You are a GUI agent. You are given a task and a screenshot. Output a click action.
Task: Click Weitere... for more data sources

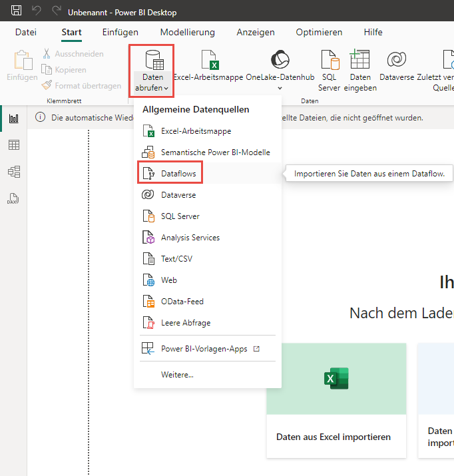pos(208,375)
